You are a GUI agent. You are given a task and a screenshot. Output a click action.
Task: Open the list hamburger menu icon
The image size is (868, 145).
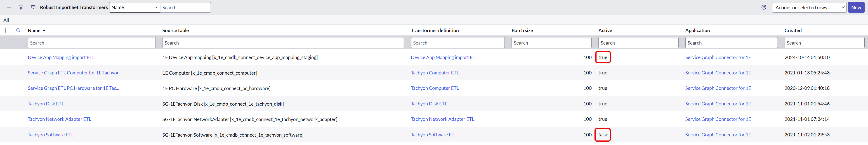[9, 7]
